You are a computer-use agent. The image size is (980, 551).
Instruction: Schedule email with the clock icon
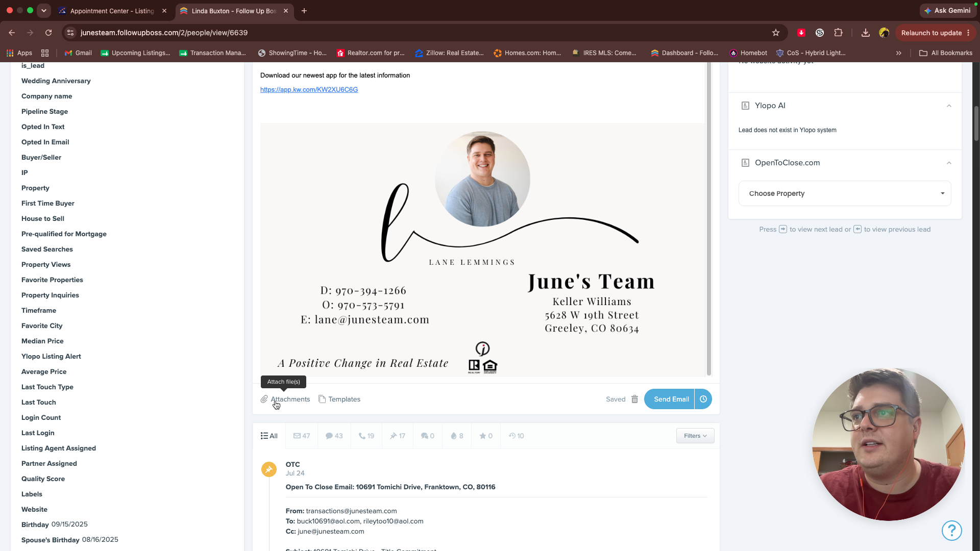pos(703,399)
